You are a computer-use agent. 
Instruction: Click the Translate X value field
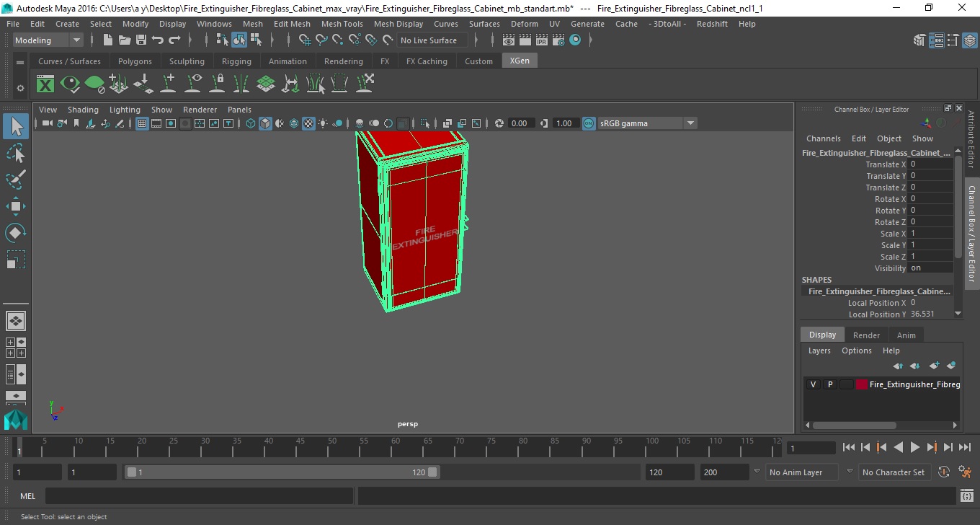tap(930, 164)
